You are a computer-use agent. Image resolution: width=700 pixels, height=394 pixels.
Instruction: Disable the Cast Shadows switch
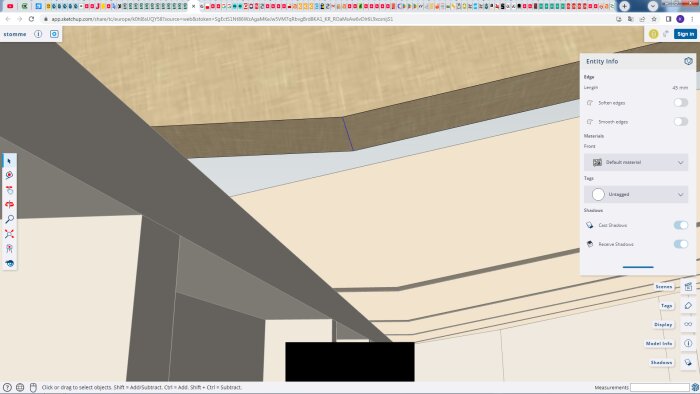point(680,225)
